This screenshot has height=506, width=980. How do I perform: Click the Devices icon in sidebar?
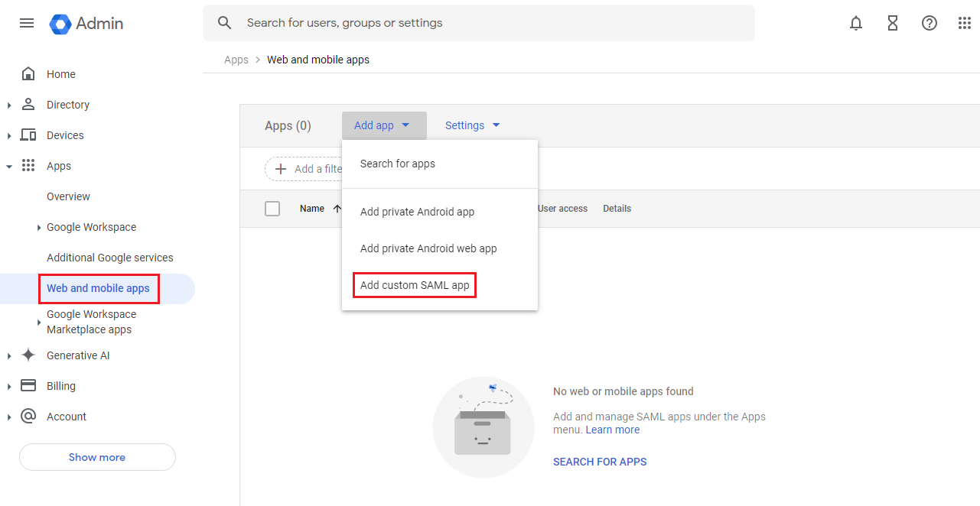point(28,135)
